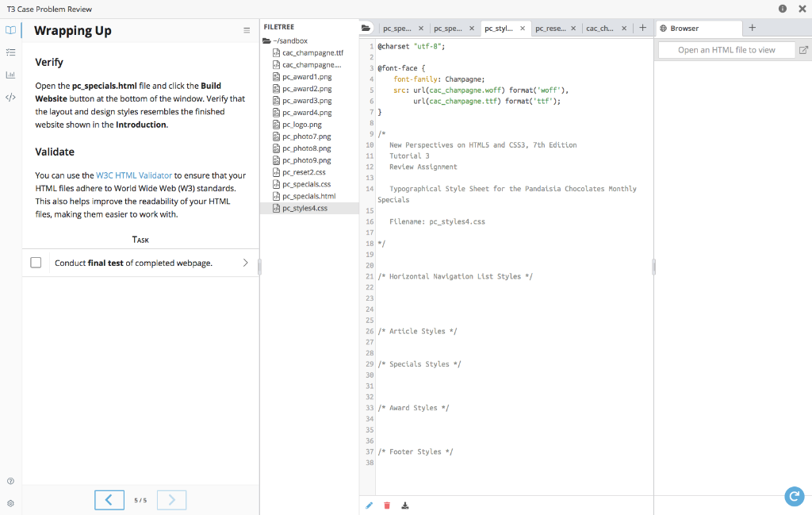This screenshot has width=812, height=515.
Task: Open the task checklist sidebar icon
Action: (x=10, y=52)
